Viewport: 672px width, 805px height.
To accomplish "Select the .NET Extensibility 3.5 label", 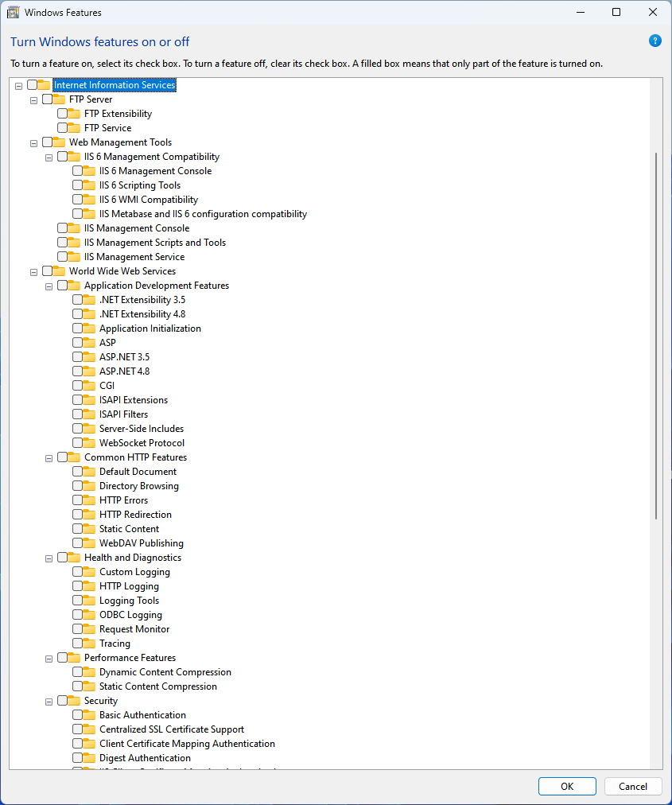I will click(142, 300).
